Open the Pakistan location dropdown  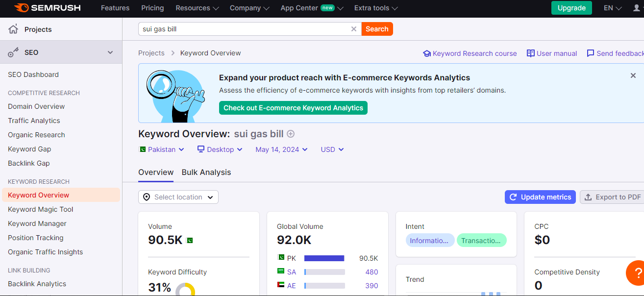pyautogui.click(x=162, y=149)
